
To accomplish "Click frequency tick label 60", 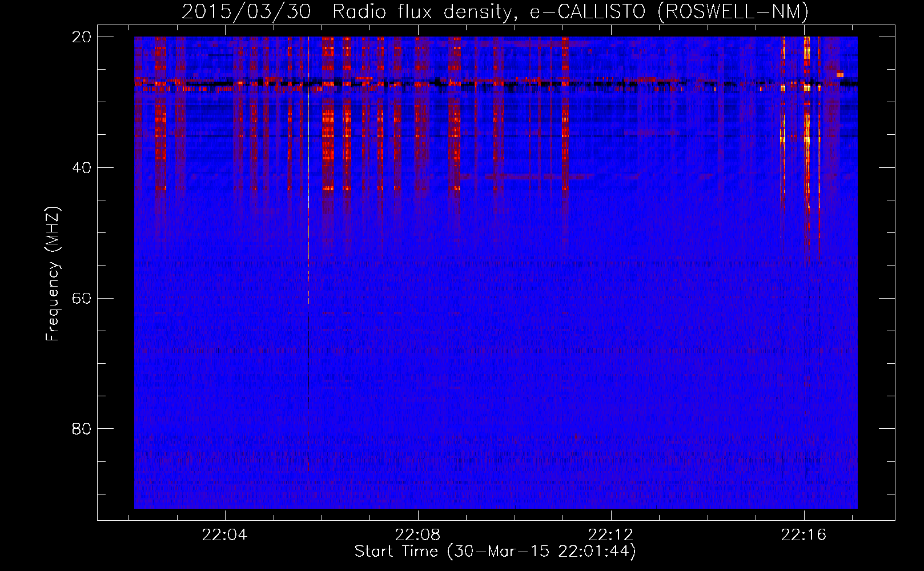I will point(82,299).
